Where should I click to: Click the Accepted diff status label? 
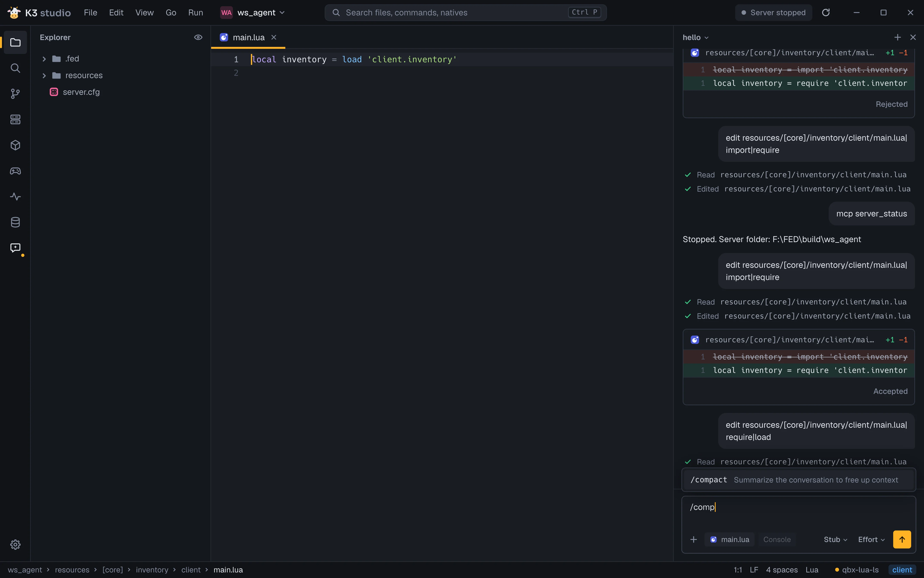[x=890, y=391]
